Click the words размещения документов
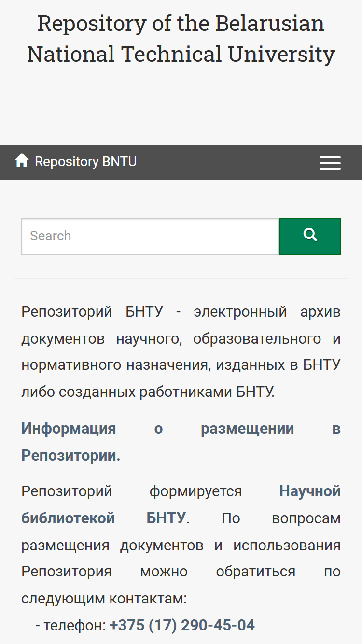 pos(112,546)
